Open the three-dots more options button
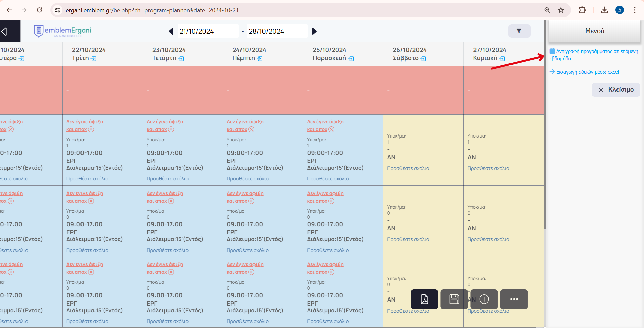This screenshot has height=328, width=644. pos(514,299)
